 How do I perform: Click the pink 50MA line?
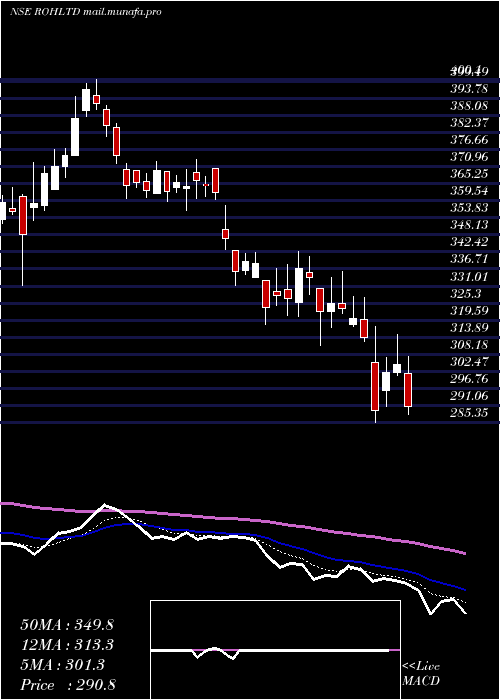coord(232,518)
